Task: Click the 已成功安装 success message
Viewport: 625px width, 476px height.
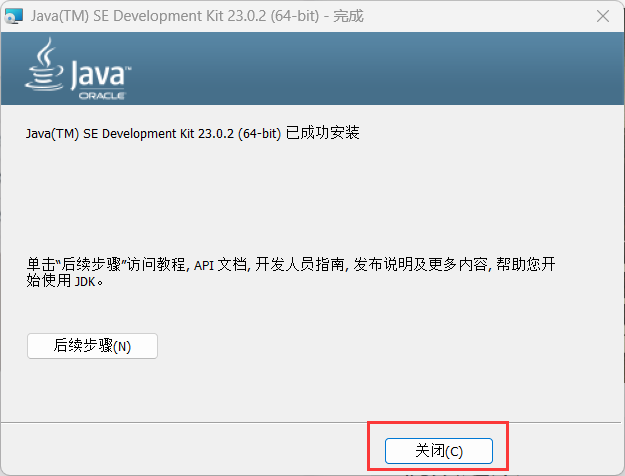Action: click(x=323, y=133)
